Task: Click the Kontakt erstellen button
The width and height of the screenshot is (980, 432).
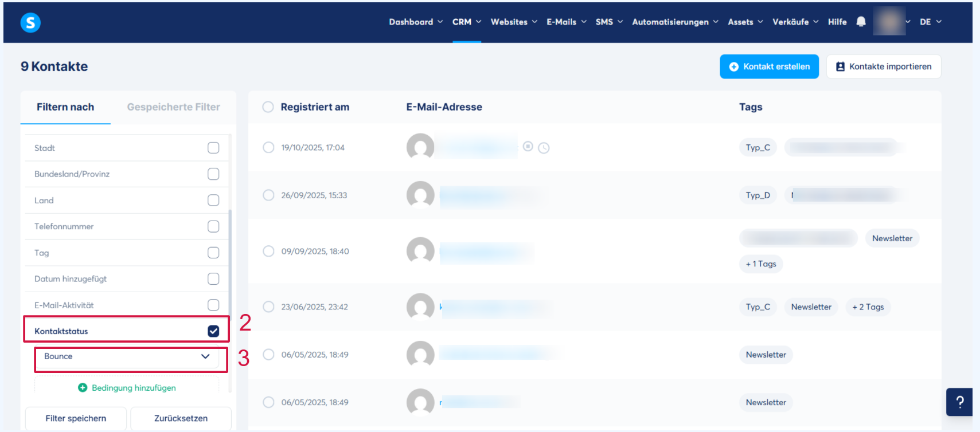Action: [769, 66]
